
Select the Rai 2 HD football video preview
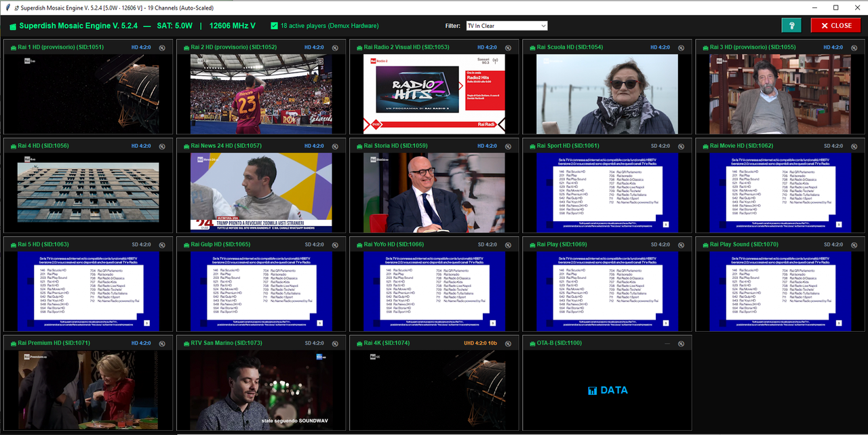tap(261, 94)
